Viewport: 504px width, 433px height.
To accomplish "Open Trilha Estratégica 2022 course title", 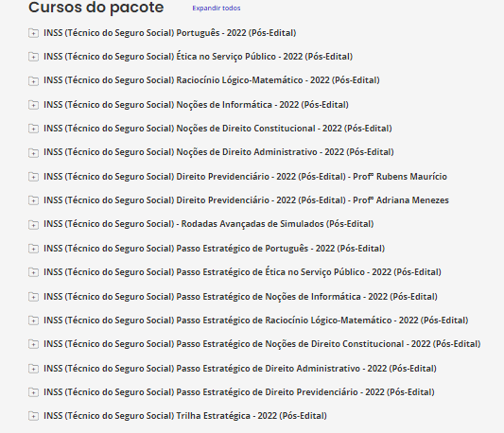I will point(185,416).
